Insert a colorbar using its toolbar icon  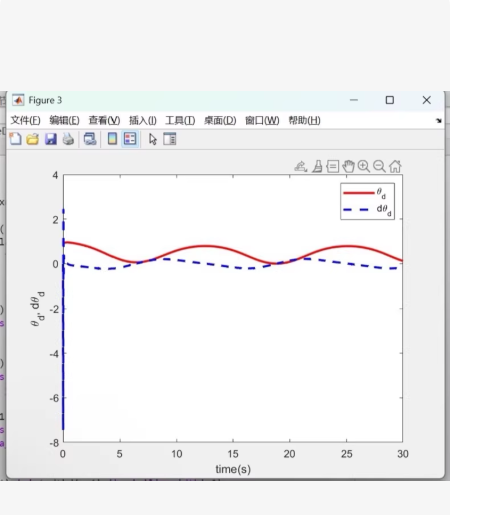click(112, 139)
